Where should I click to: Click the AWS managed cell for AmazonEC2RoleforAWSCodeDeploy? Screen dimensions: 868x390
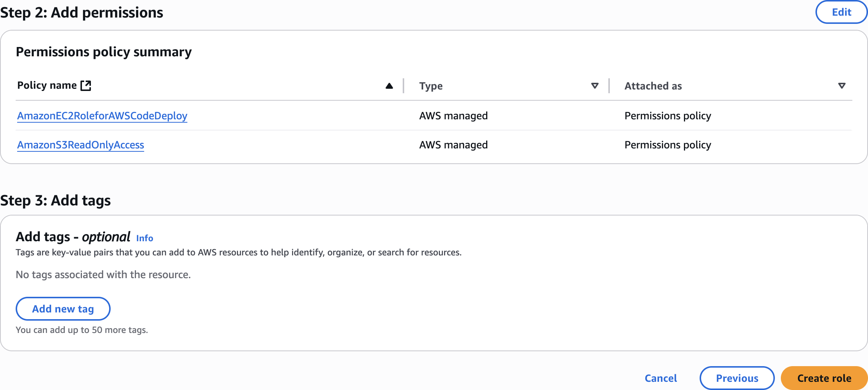pyautogui.click(x=453, y=116)
